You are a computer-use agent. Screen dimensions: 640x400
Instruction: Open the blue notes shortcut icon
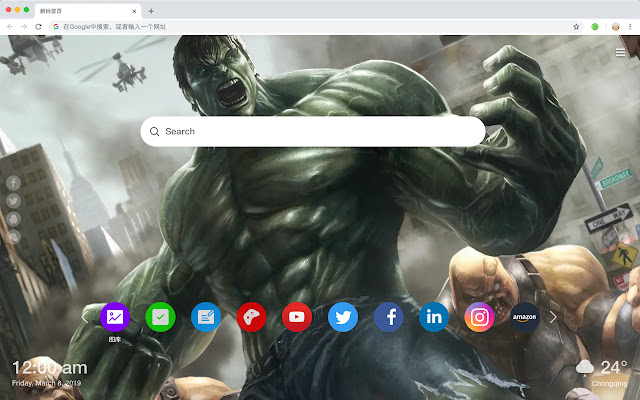point(206,317)
